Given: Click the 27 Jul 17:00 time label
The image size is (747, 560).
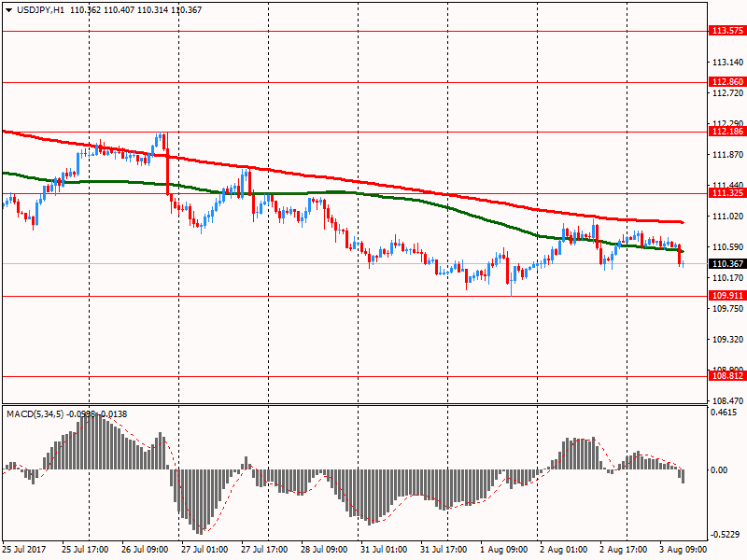Looking at the screenshot, I should [264, 550].
